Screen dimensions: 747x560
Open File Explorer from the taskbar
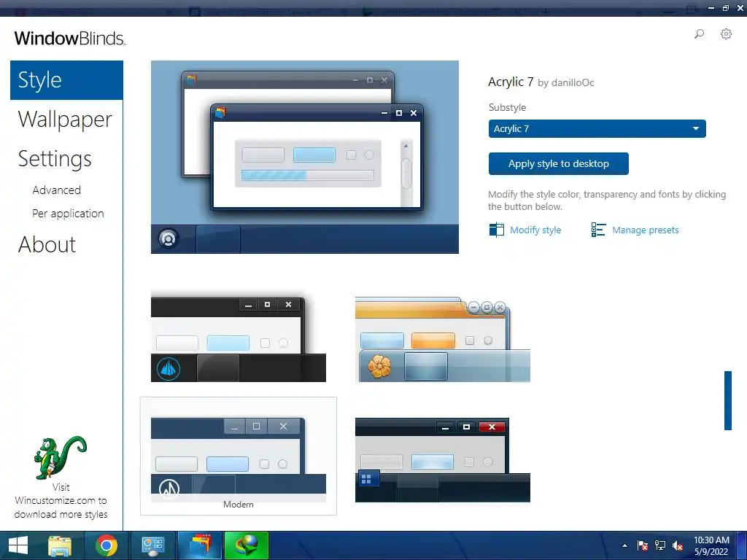click(60, 545)
